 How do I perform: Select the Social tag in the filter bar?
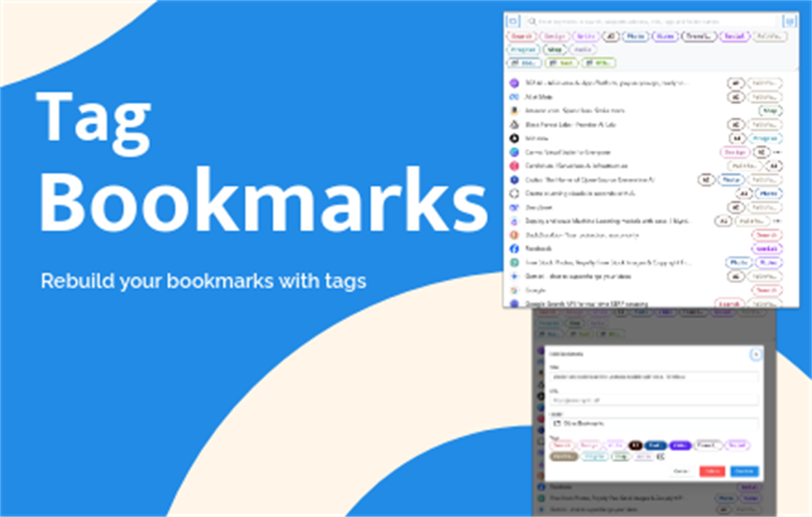click(x=735, y=37)
